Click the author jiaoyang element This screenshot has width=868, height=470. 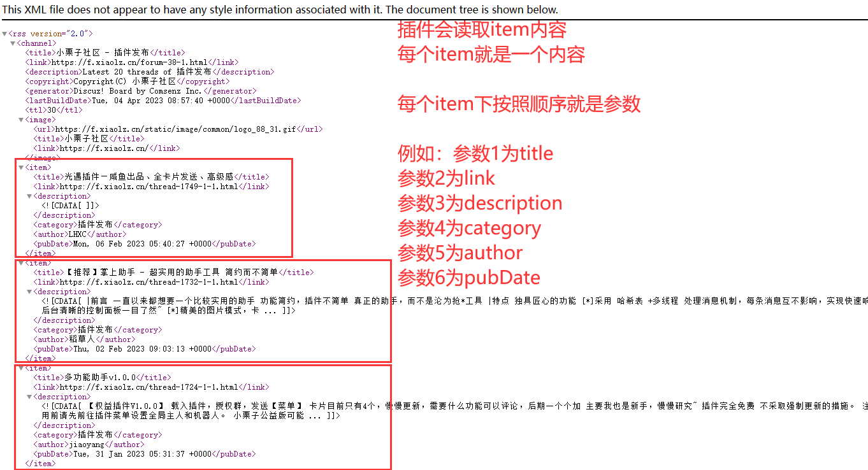click(87, 445)
